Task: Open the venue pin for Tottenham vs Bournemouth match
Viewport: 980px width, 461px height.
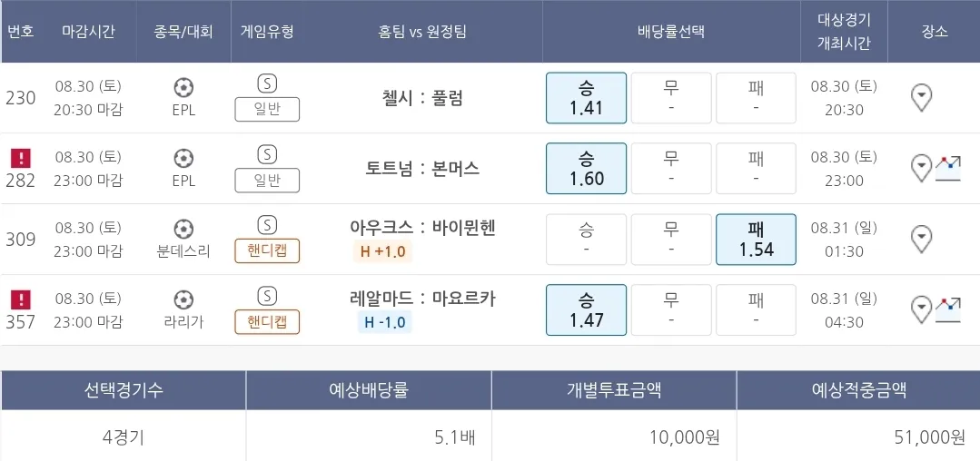Action: 922,168
